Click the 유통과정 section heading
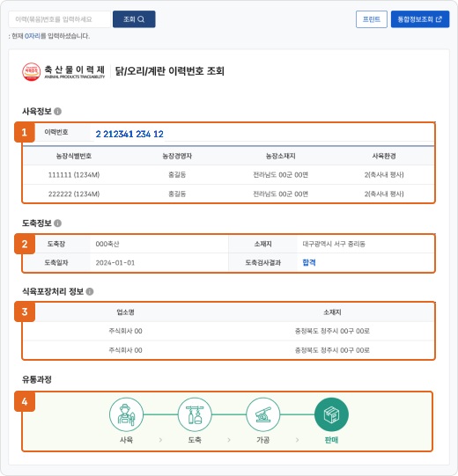 pos(37,379)
